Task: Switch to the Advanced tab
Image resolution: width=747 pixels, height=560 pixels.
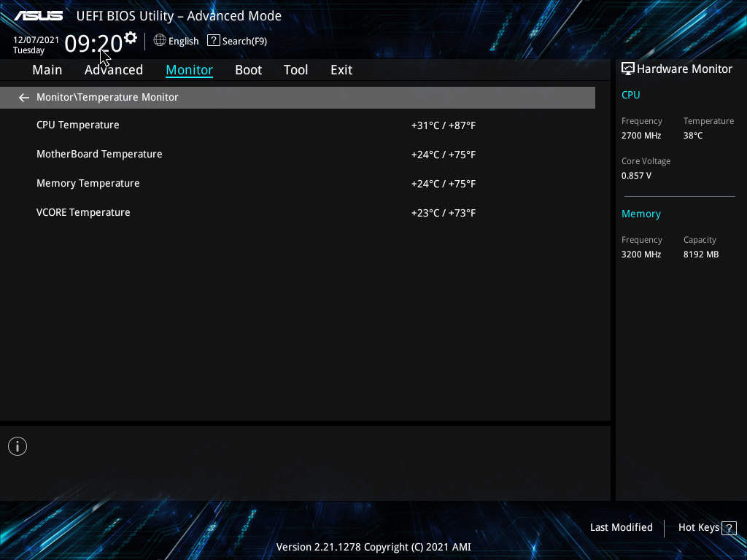Action: 114,70
